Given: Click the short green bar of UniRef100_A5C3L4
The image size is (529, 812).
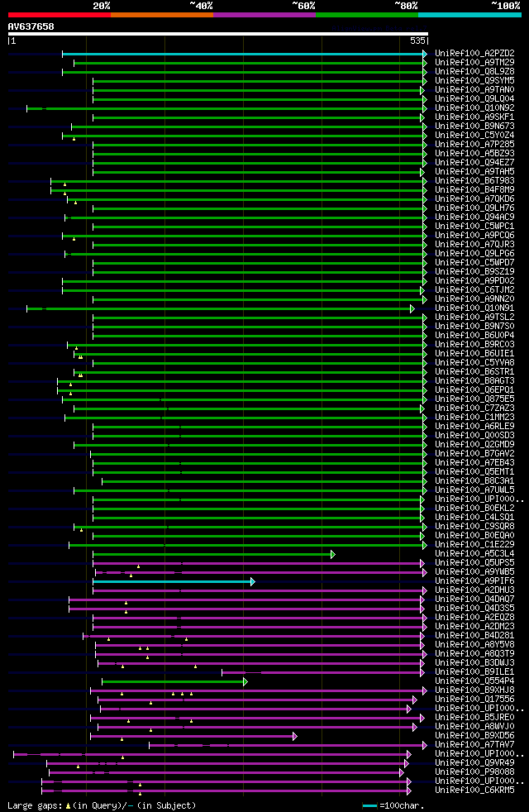Looking at the screenshot, I should (214, 555).
